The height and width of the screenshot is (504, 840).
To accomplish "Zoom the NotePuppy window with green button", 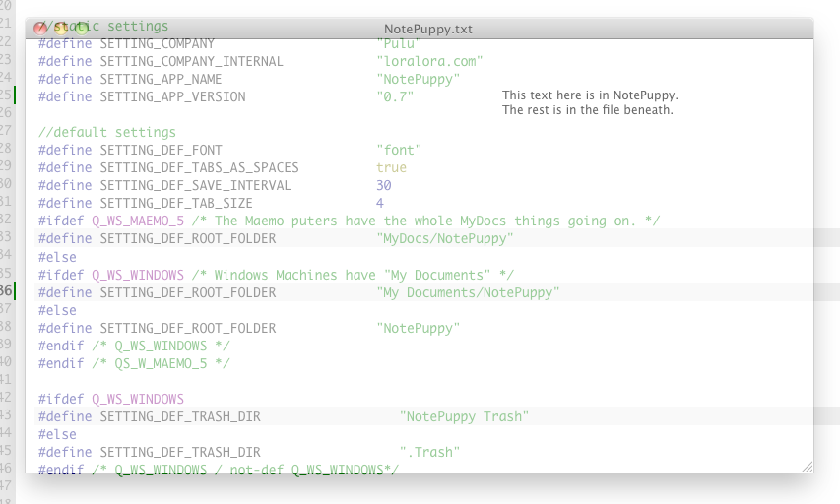I will [x=83, y=29].
